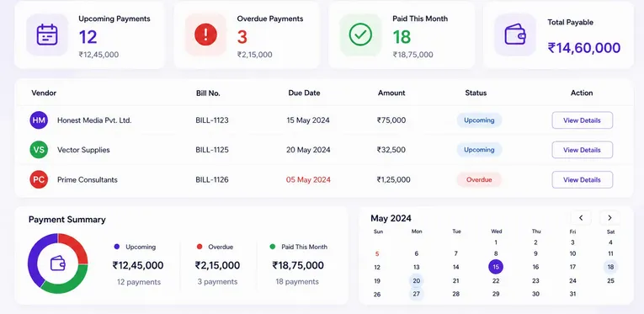Click bill number BILL-1126

[x=212, y=180]
